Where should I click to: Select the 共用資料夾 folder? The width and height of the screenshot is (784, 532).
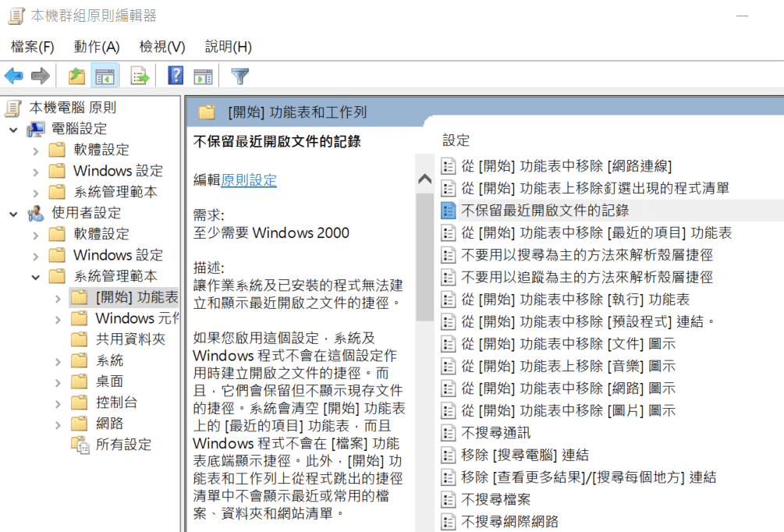130,339
